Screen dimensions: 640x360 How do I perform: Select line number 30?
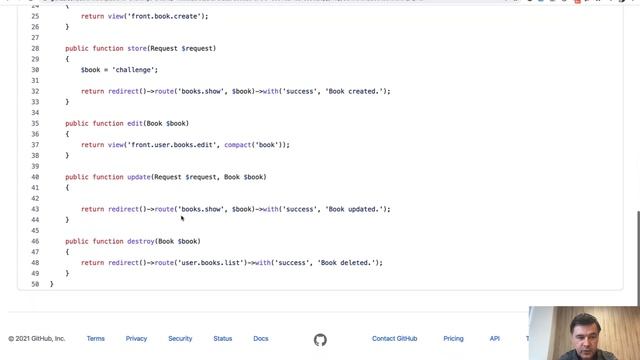pos(35,70)
